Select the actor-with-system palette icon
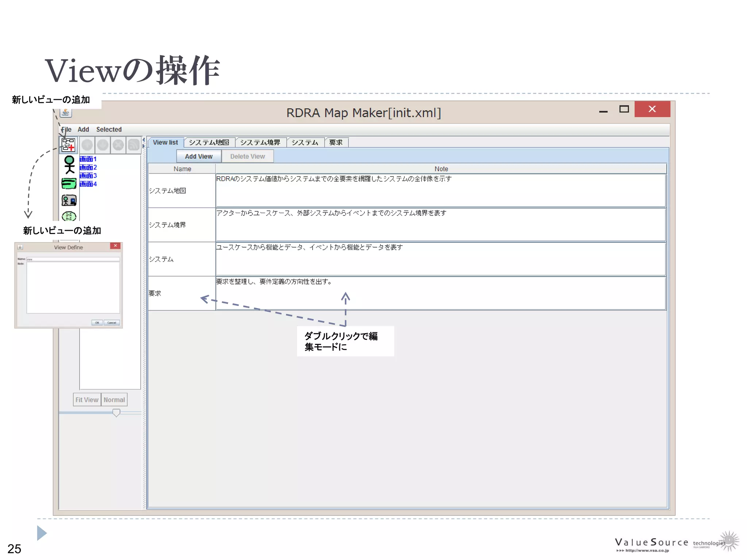This screenshot has height=560, width=747. [x=69, y=201]
